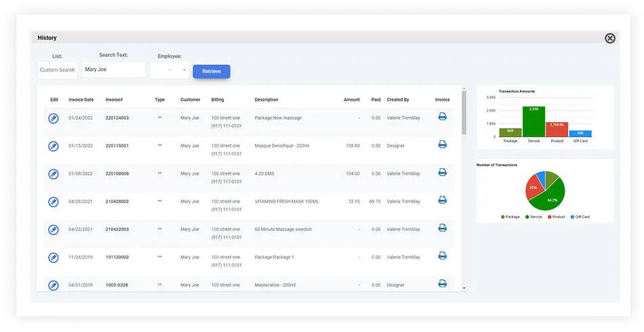Print invoice 220124003 using printer icon
Viewport: 644px width, 332px height.
pyautogui.click(x=443, y=117)
